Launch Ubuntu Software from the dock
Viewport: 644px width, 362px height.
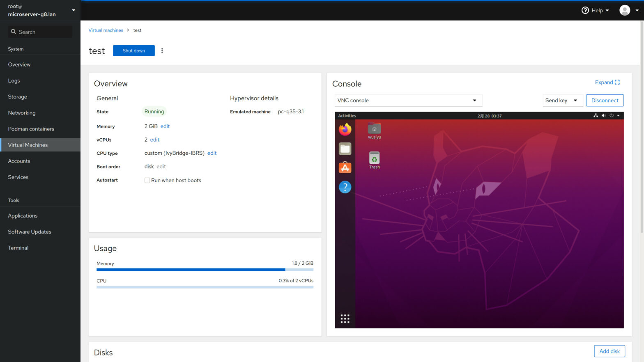[345, 167]
